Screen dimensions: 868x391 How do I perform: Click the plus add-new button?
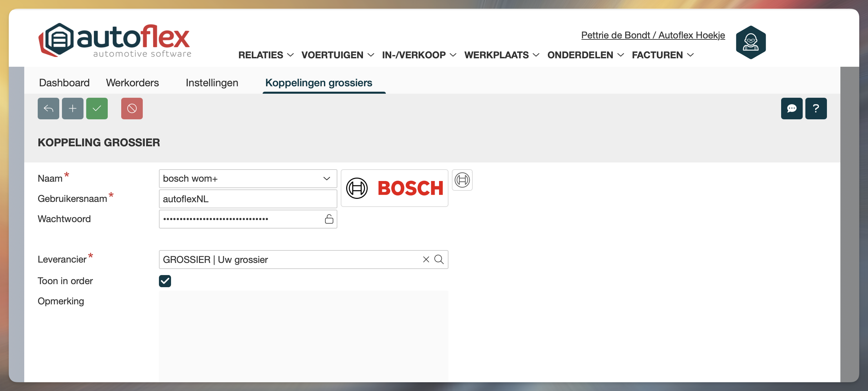72,108
